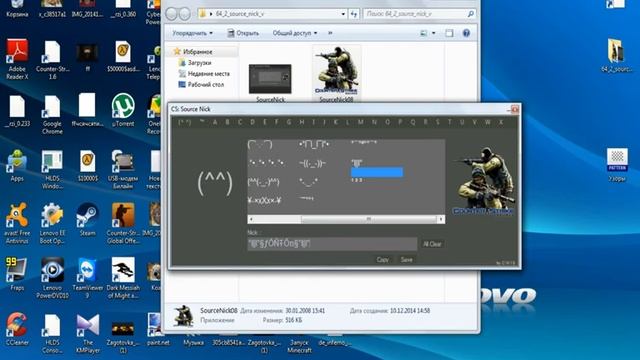Launch The KMPlayer desktop shortcut
The height and width of the screenshot is (360, 640).
pos(87,333)
